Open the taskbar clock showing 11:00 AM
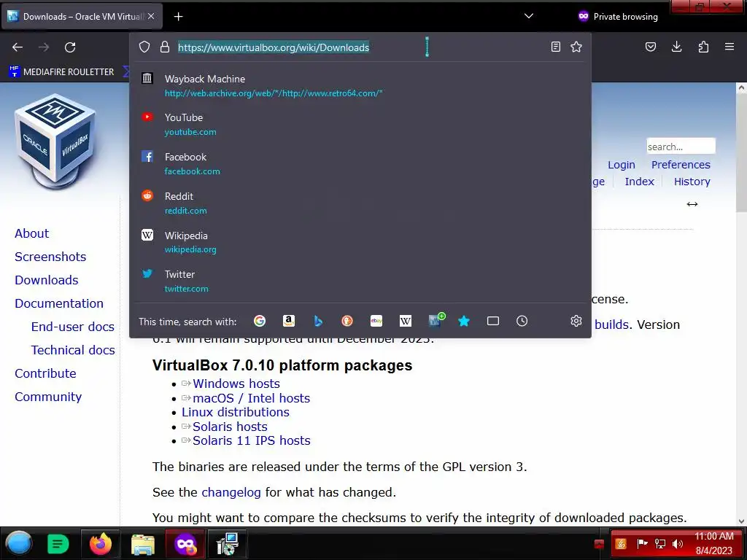 click(x=713, y=543)
